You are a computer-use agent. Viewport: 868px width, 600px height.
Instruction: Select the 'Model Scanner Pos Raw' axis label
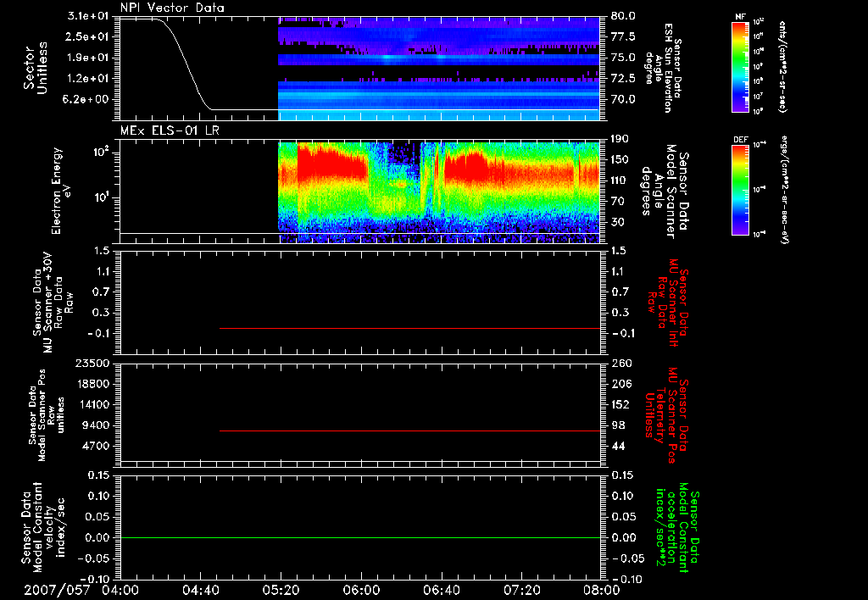[x=46, y=414]
